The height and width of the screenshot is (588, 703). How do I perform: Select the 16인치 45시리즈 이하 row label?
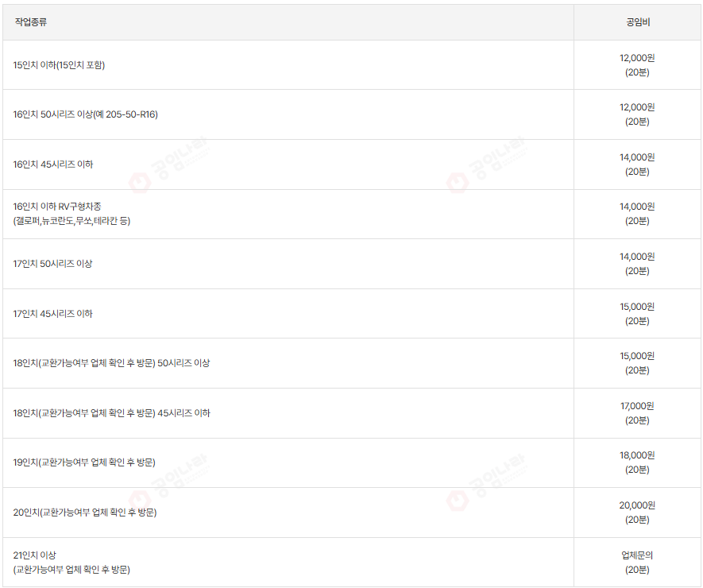52,164
